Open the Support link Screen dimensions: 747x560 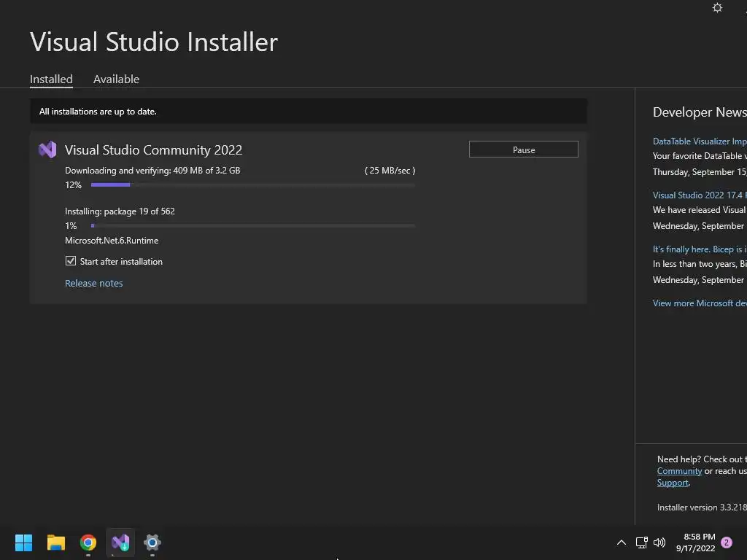673,483
